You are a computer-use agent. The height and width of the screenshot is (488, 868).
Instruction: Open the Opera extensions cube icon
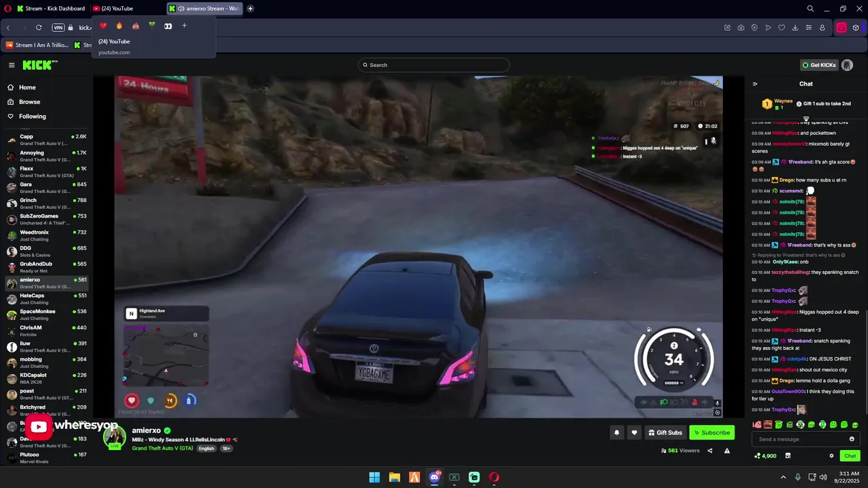(x=856, y=28)
